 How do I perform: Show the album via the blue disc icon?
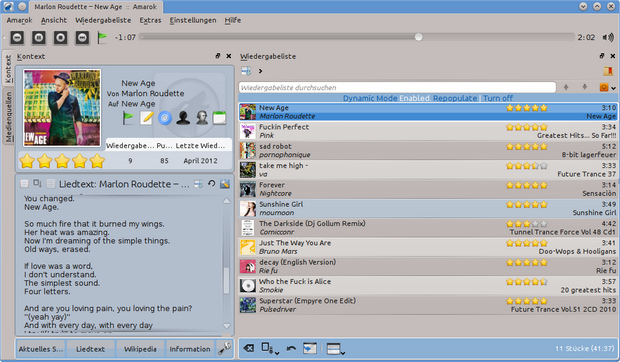point(165,118)
